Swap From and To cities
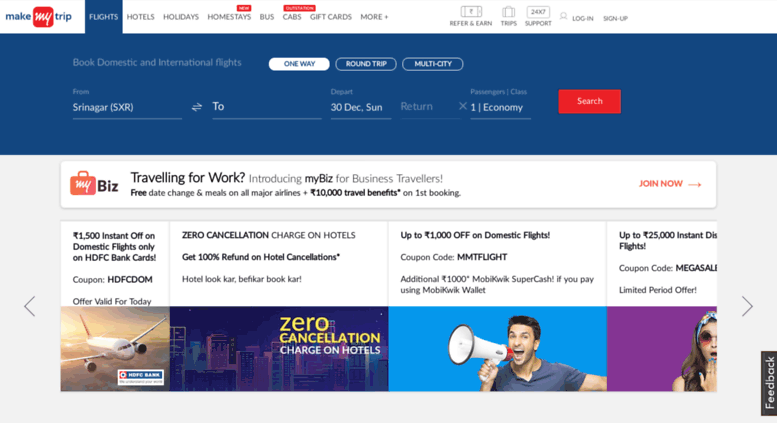 pos(197,106)
